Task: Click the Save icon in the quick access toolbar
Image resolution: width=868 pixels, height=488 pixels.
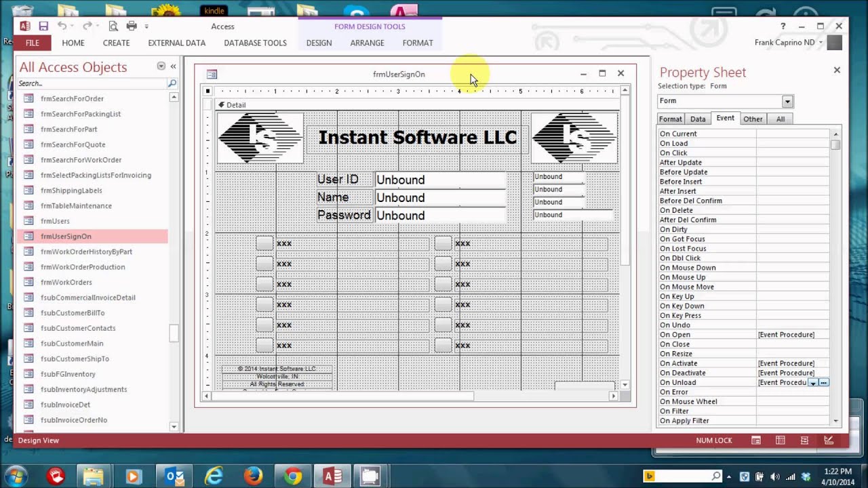Action: [x=43, y=26]
